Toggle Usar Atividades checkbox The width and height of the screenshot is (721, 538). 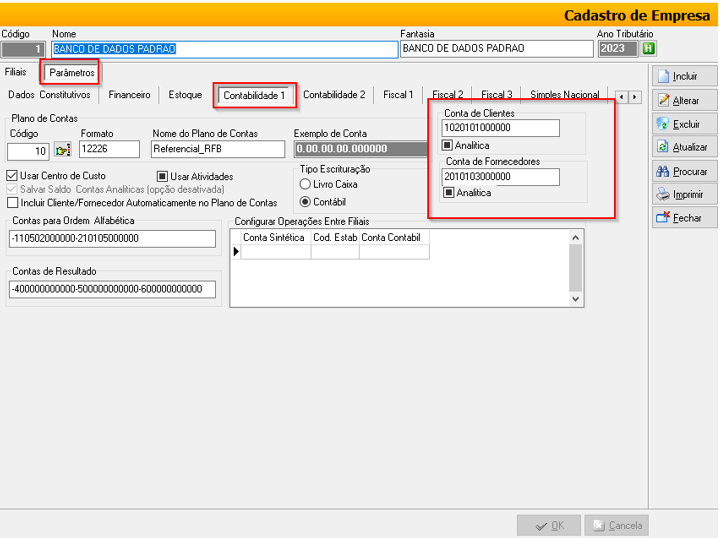pos(163,177)
